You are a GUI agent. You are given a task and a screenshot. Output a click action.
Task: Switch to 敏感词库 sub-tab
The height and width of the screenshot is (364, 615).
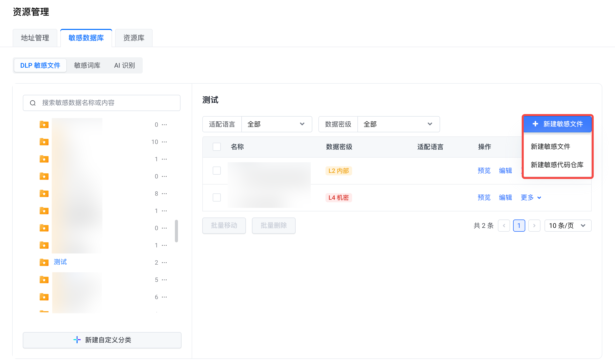[87, 65]
